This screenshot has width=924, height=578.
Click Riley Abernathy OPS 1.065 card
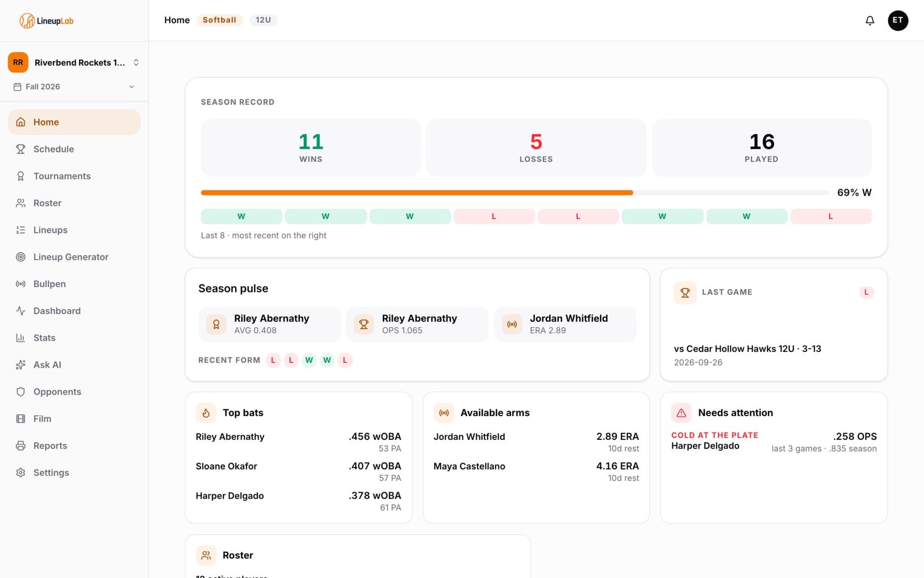(x=417, y=324)
